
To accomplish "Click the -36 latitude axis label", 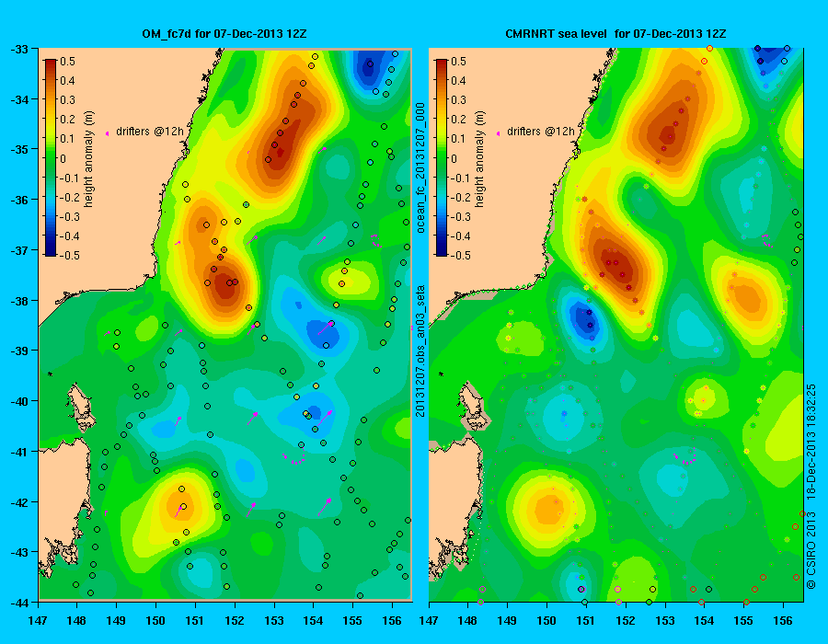I will (19, 200).
